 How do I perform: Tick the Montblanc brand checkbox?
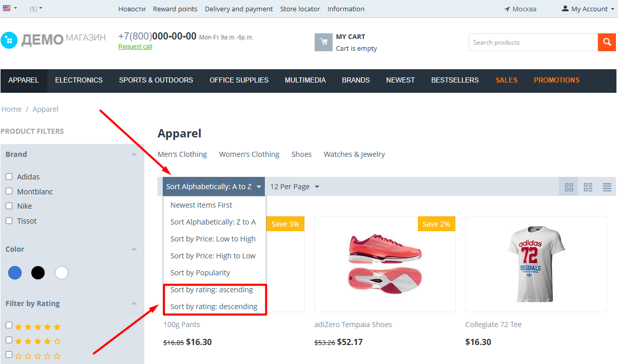tap(9, 191)
